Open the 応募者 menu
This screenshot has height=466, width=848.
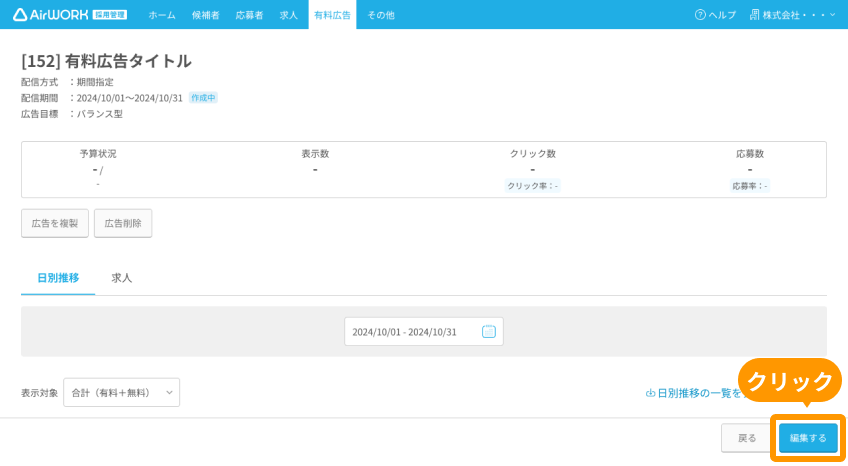(x=249, y=15)
